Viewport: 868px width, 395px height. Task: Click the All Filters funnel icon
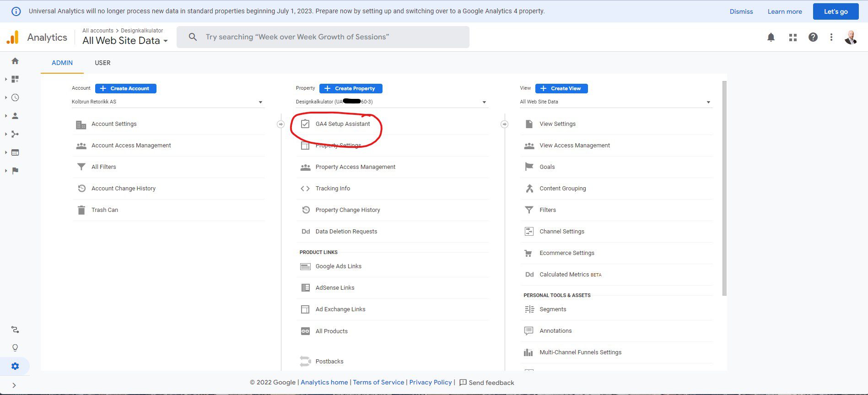click(81, 167)
